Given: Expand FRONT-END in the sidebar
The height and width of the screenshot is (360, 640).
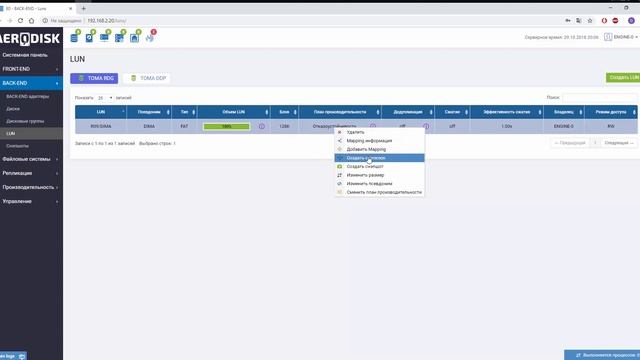Looking at the screenshot, I should pos(31,69).
